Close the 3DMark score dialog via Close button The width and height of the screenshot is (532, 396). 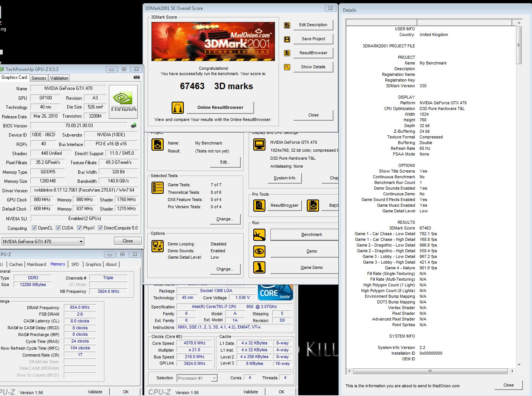[313, 115]
